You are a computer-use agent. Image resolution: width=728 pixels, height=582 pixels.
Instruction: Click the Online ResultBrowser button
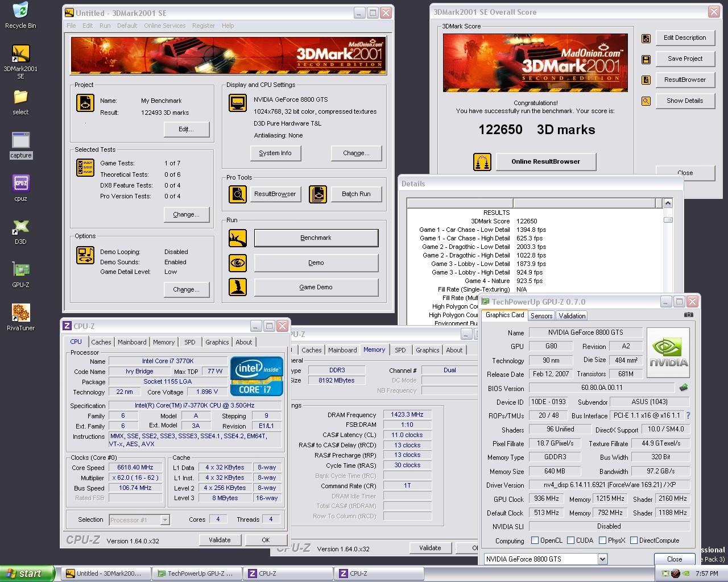545,161
